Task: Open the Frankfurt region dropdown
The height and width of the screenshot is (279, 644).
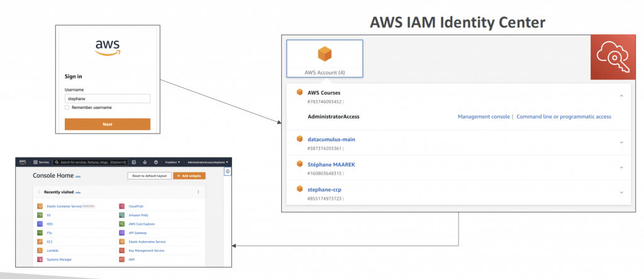Action: pyautogui.click(x=172, y=162)
